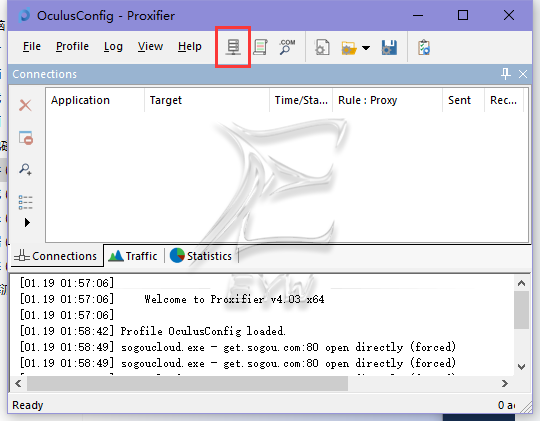
Task: Open the Help menu
Action: 189,46
